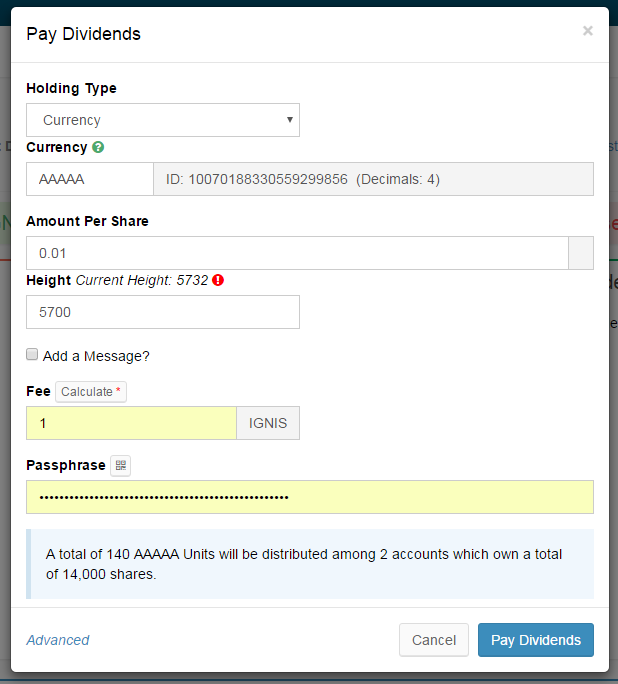Image resolution: width=618 pixels, height=684 pixels.
Task: Select the Height input field
Action: click(x=163, y=312)
